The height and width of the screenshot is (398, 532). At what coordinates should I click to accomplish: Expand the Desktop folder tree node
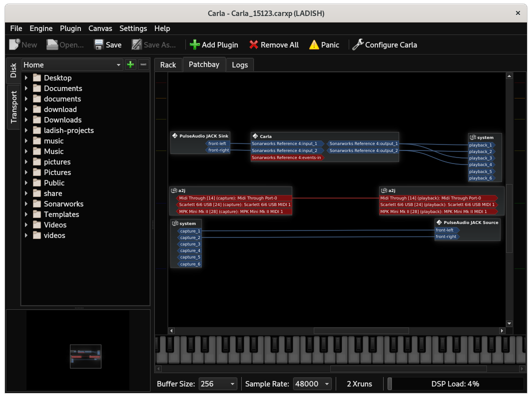pos(26,78)
